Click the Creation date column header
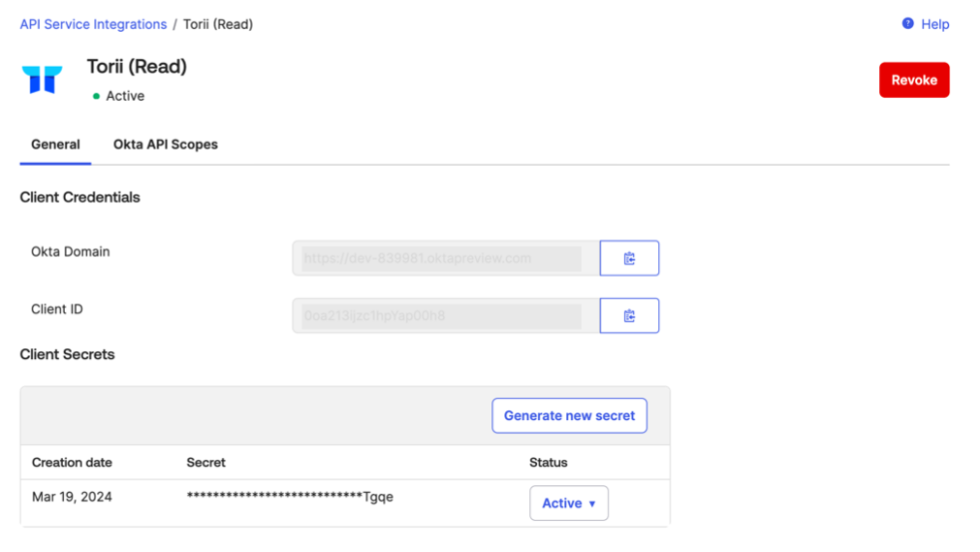980x552 pixels. [72, 463]
